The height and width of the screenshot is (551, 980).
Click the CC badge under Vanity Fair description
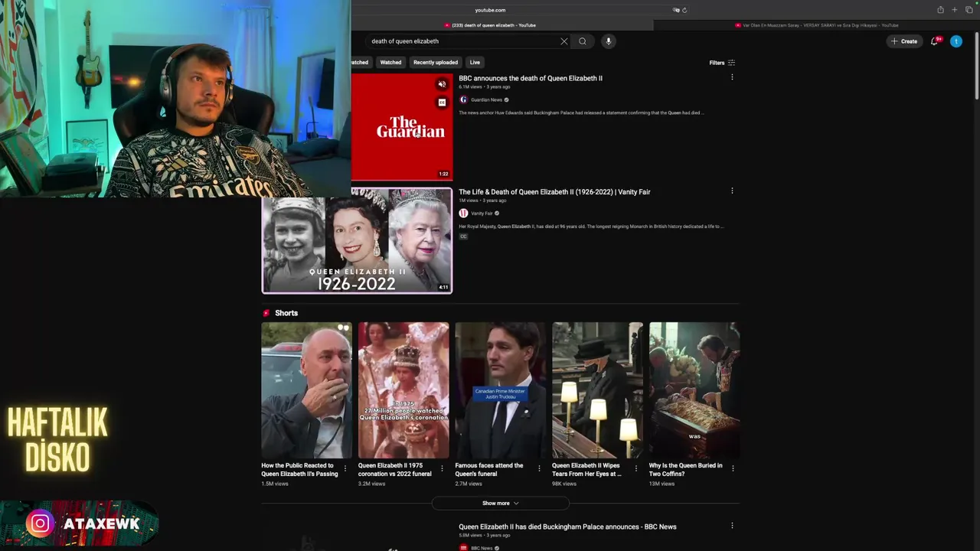[463, 236]
